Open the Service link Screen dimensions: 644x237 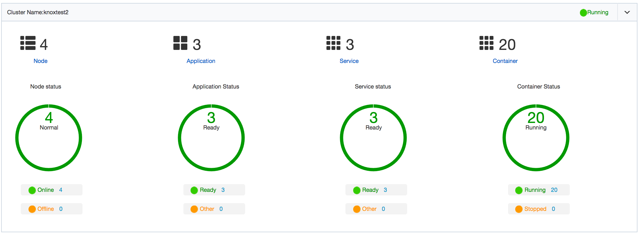tap(349, 61)
